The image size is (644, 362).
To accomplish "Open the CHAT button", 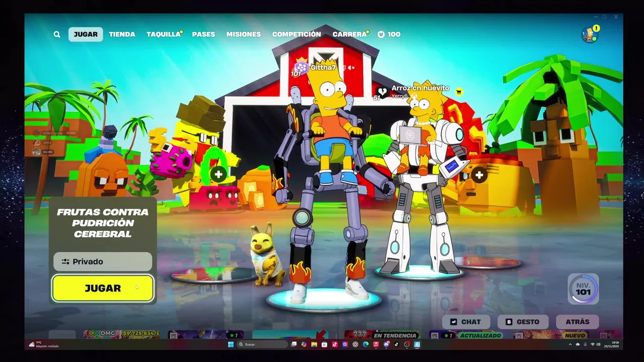I will point(465,322).
